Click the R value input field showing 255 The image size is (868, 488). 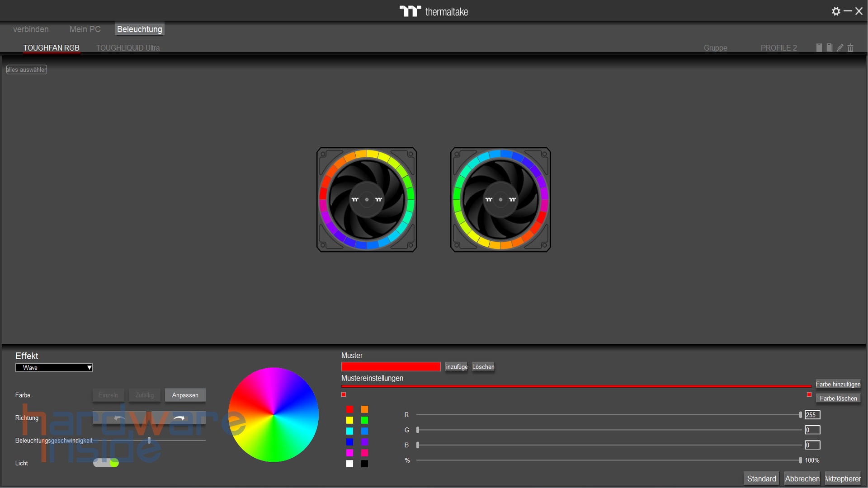pos(811,414)
